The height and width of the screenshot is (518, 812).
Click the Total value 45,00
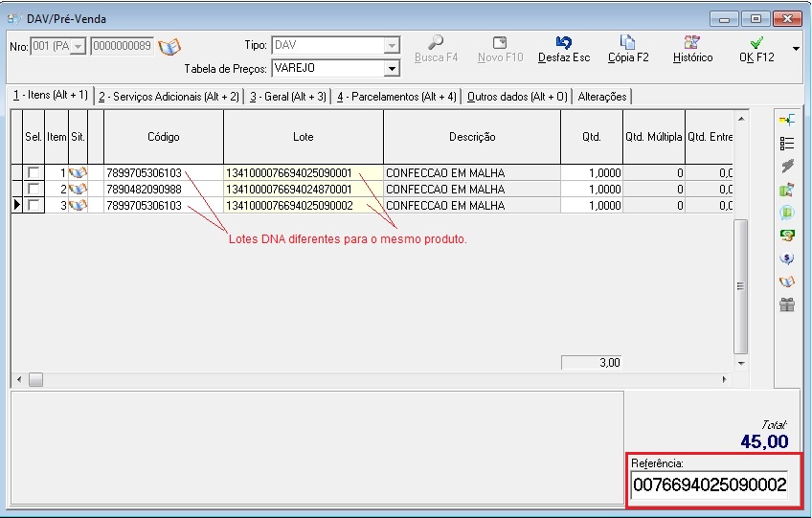(764, 441)
